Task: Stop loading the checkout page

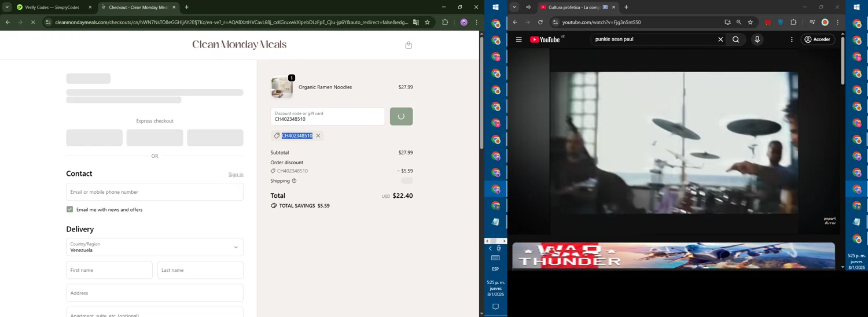Action: coord(33,23)
